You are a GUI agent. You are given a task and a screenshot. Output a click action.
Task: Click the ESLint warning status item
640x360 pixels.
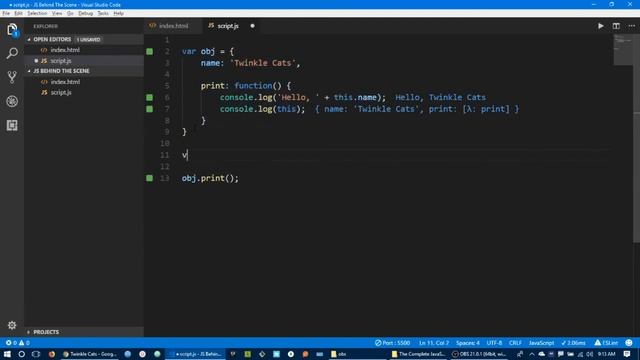click(607, 343)
